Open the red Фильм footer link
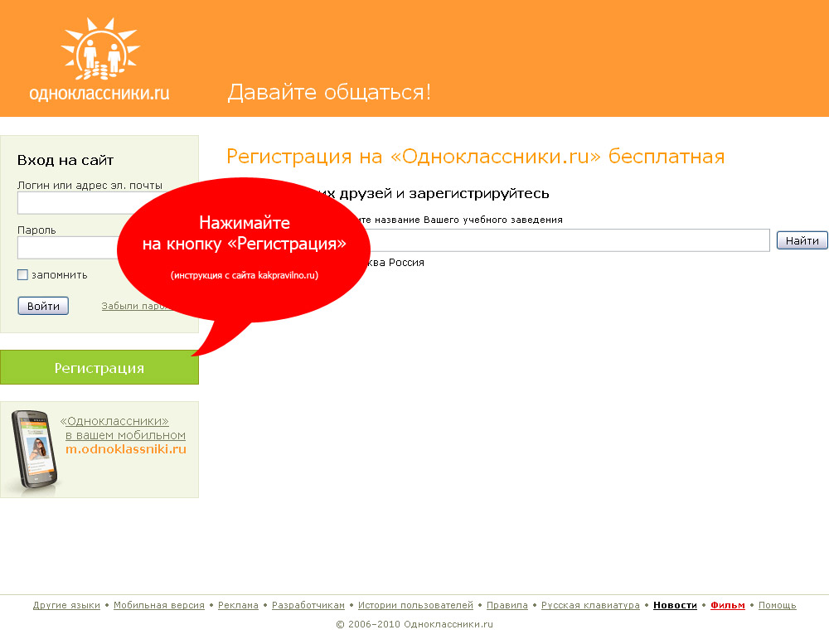Image resolution: width=829 pixels, height=644 pixels. pos(728,605)
